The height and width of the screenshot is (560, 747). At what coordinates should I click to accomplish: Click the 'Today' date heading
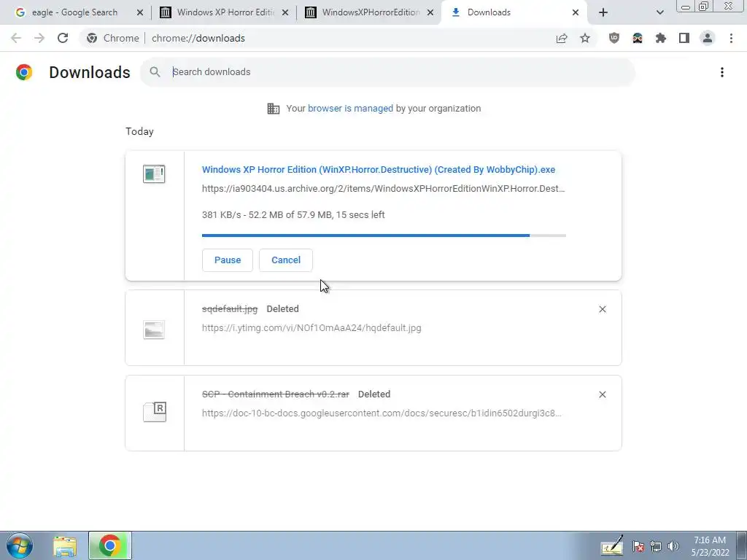(139, 131)
